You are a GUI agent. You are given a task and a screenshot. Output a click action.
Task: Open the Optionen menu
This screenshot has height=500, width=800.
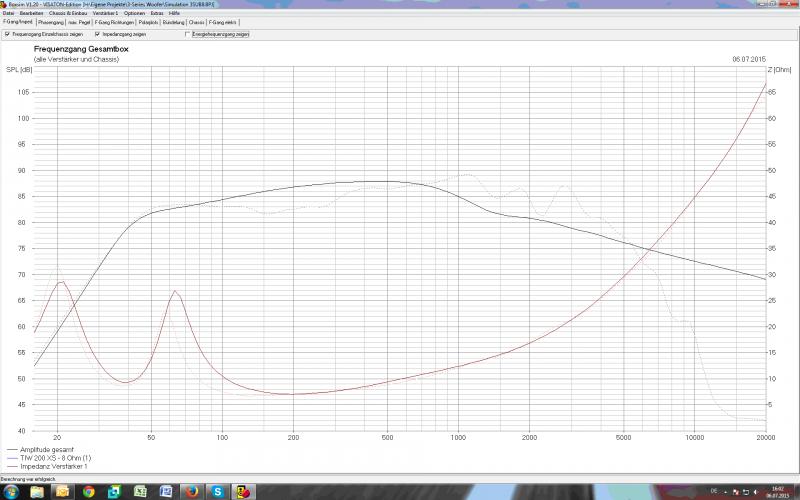[134, 12]
